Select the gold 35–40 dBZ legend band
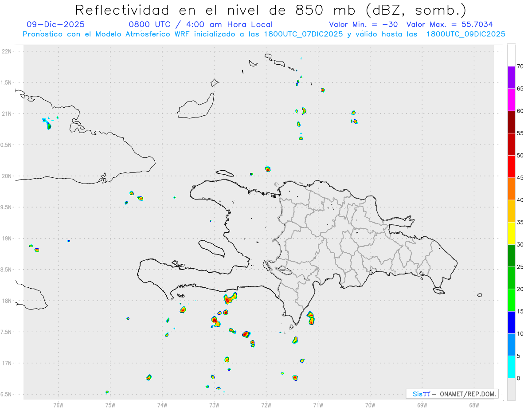 click(x=511, y=211)
